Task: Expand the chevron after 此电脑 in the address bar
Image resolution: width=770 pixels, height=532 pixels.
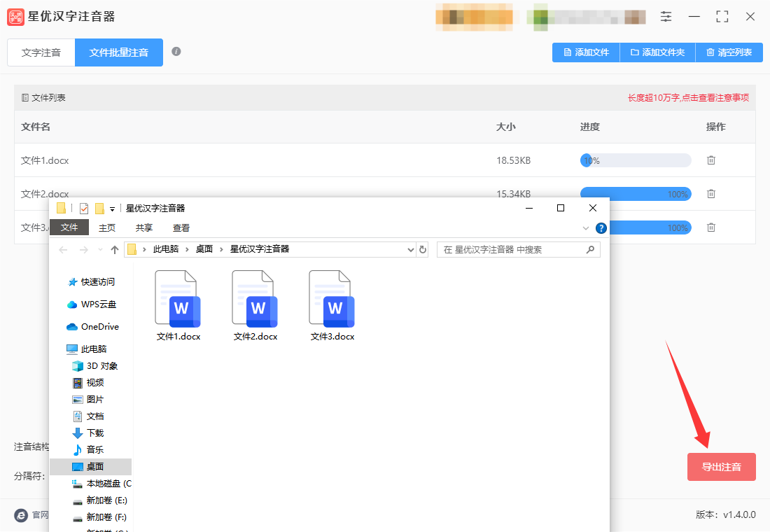Action: pos(187,249)
